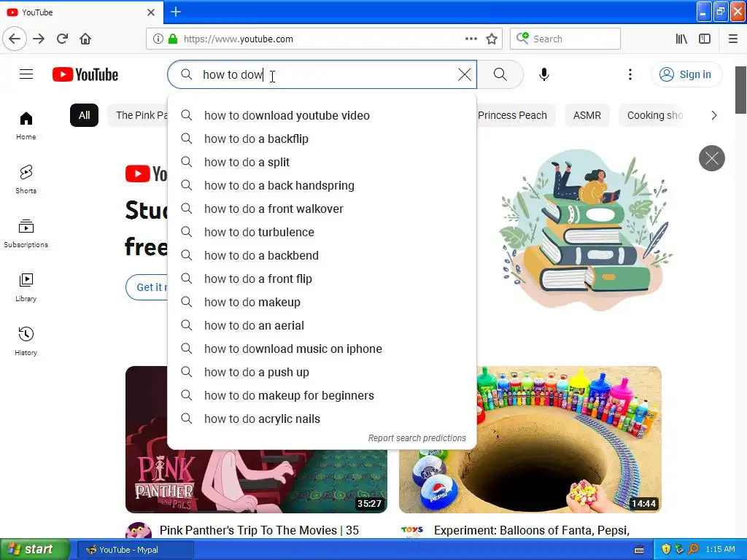Clear the YouTube search query with X

point(465,74)
